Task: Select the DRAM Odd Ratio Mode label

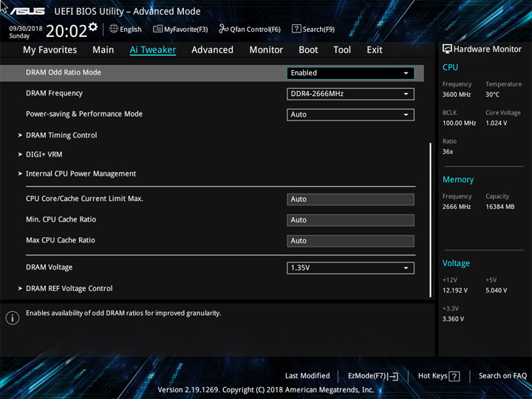Action: coord(64,72)
